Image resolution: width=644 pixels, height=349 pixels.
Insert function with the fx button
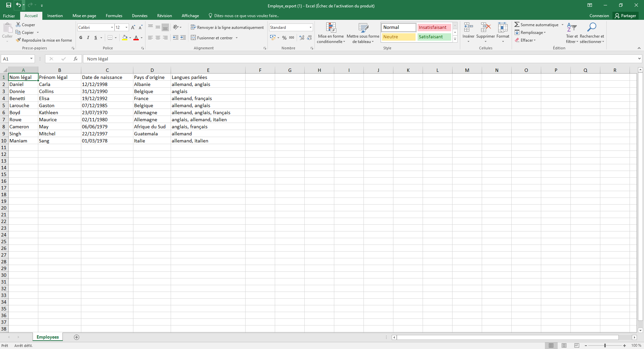pyautogui.click(x=76, y=59)
